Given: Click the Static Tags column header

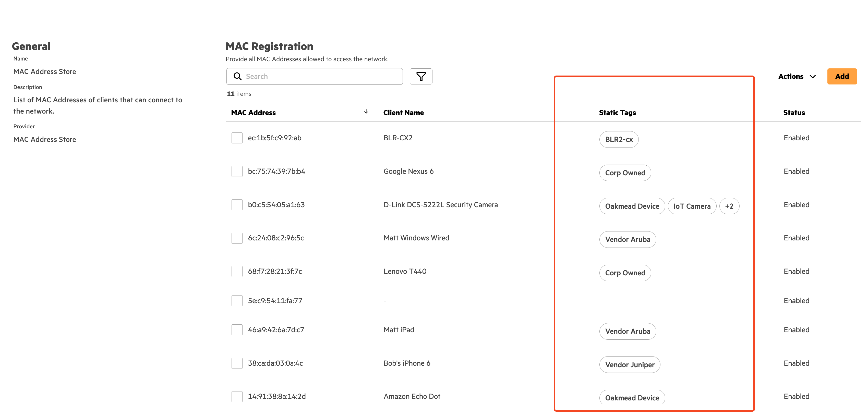Looking at the screenshot, I should pos(617,113).
